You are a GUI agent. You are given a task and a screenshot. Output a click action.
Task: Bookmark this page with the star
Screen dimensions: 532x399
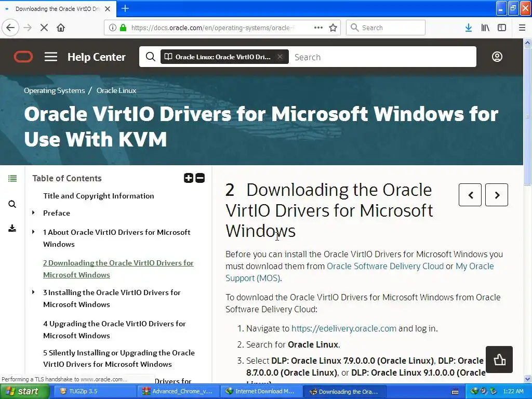pyautogui.click(x=333, y=28)
